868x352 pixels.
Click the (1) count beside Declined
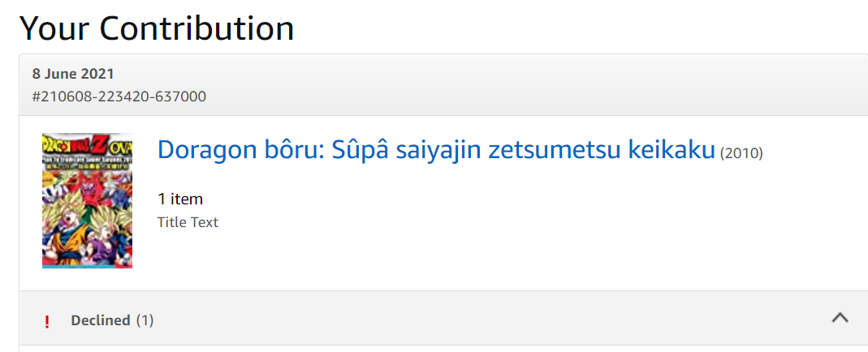click(x=145, y=320)
